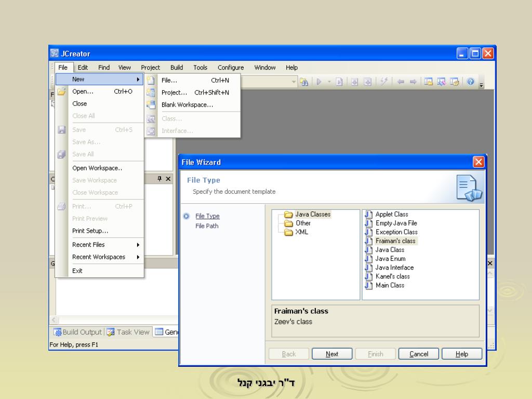Select Main Class template
Screen dimensions: 532x399
(x=390, y=285)
